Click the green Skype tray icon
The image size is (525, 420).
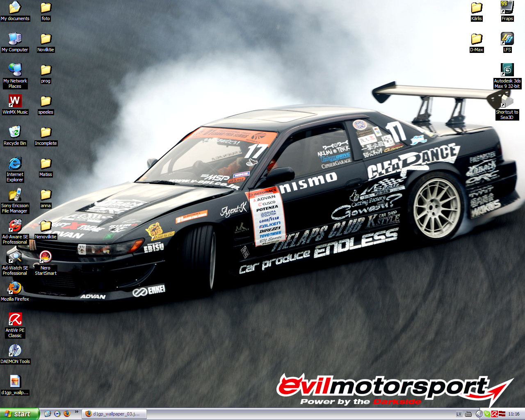pyautogui.click(x=487, y=414)
